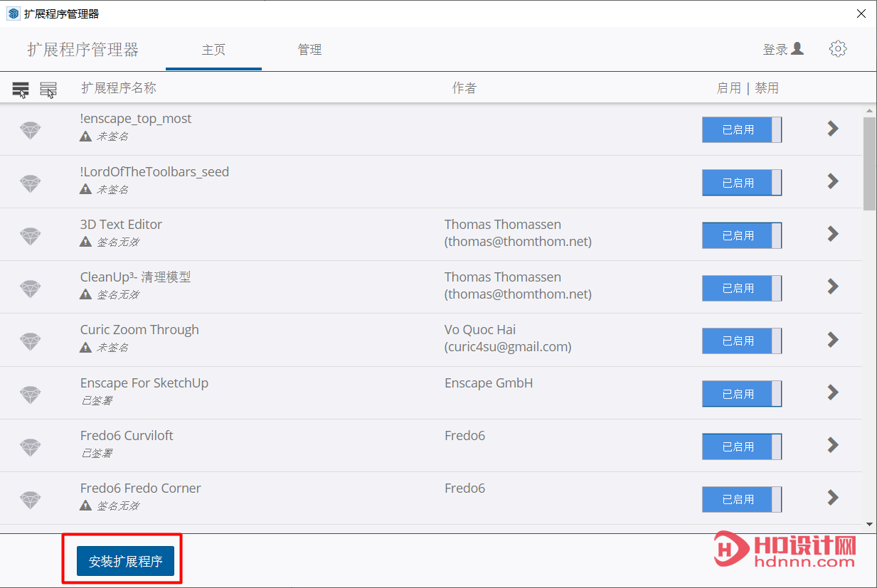877x588 pixels.
Task: Click the warning icon under !enscape_top_most
Action: pos(85,136)
